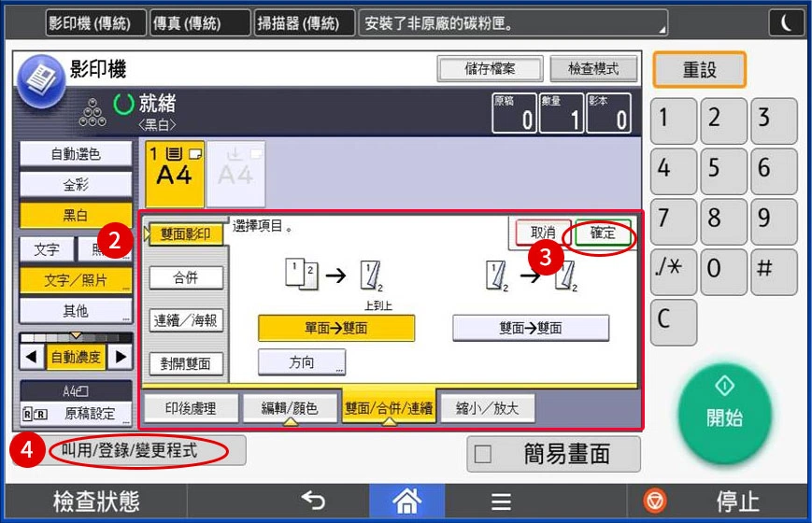Tap the # key
The height and width of the screenshot is (523, 812).
point(775,272)
